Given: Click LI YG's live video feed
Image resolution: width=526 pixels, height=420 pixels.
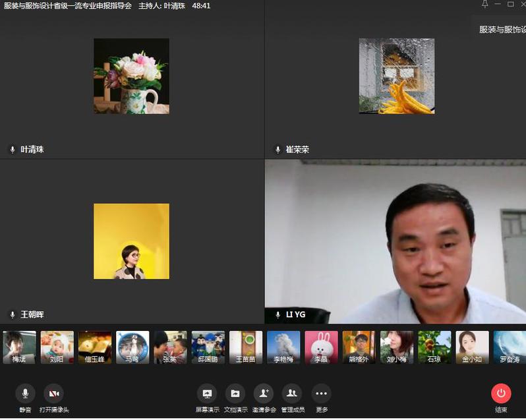Looking at the screenshot, I should (395, 241).
